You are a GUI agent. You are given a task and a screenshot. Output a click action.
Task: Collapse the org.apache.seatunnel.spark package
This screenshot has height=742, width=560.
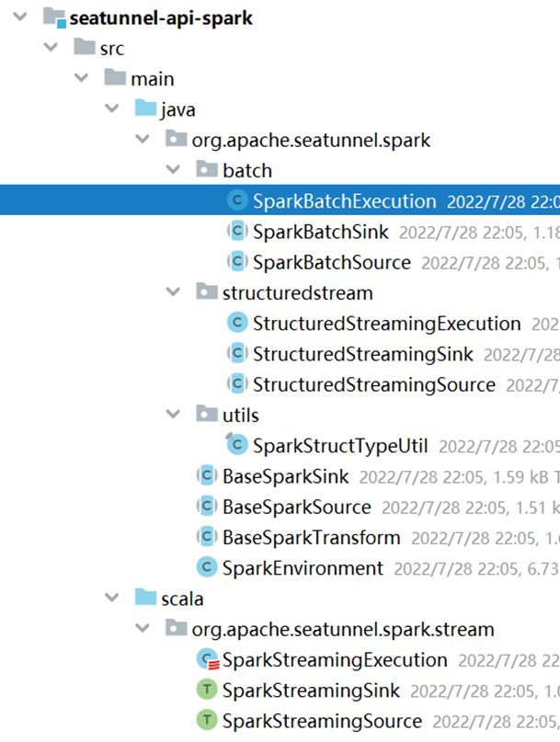(x=142, y=139)
